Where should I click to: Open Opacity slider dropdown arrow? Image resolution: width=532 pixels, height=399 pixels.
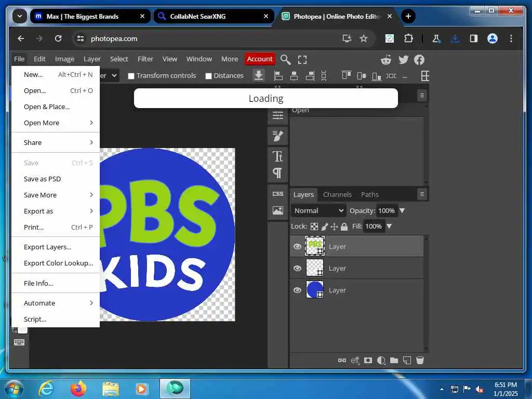tap(402, 211)
